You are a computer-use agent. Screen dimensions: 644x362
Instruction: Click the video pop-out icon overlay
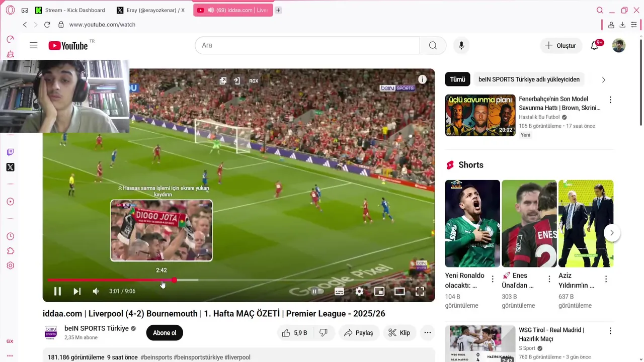point(223,80)
